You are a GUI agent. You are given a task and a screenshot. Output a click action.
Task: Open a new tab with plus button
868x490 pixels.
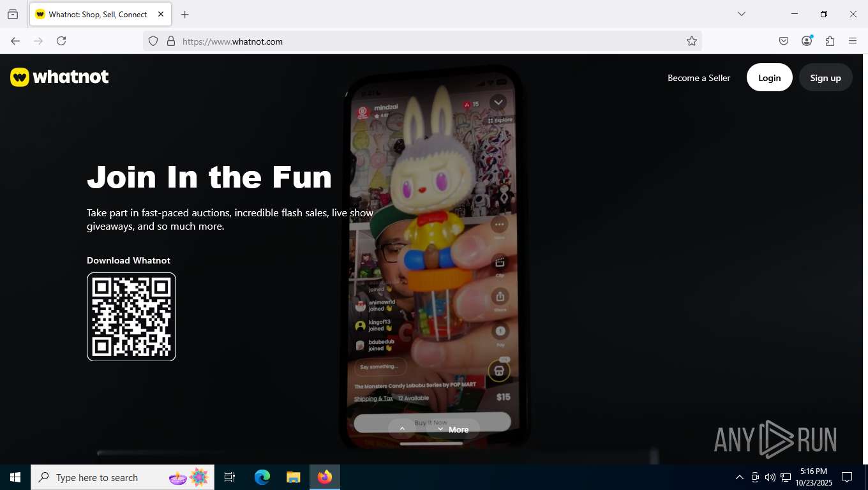click(x=184, y=14)
